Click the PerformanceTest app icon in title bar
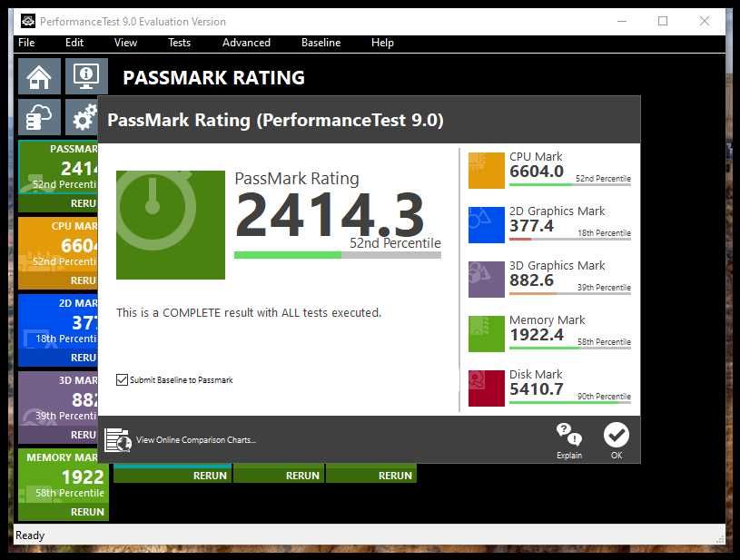 point(28,21)
